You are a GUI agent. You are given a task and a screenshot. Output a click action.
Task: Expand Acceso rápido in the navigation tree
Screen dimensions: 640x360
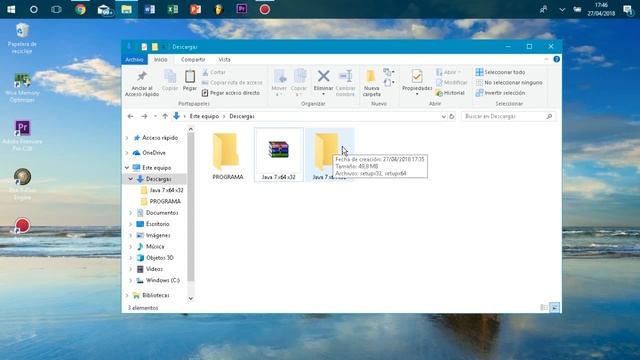(127, 138)
